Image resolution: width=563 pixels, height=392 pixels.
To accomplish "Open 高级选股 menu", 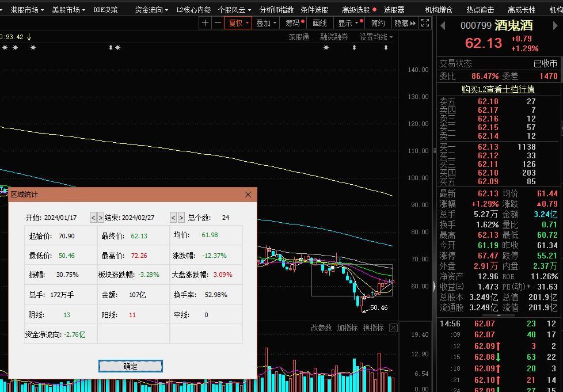I will click(x=356, y=10).
